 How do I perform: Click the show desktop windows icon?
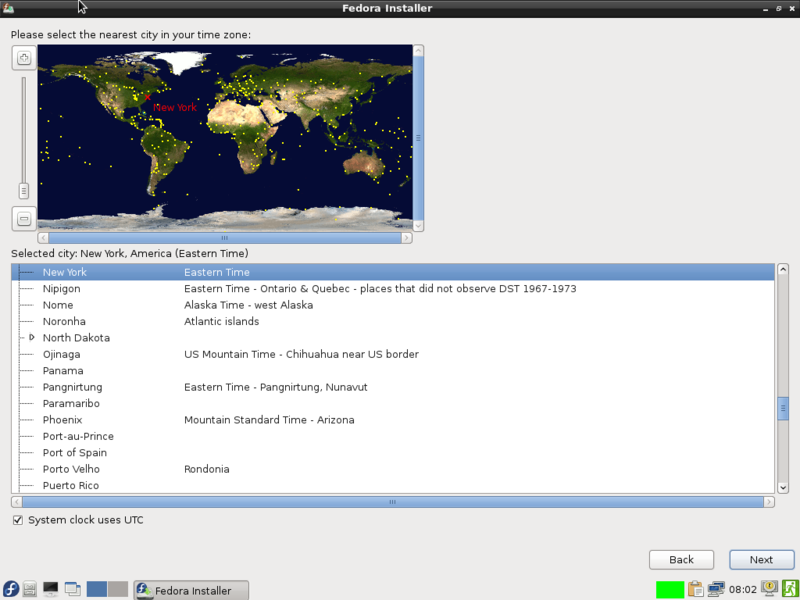72,589
